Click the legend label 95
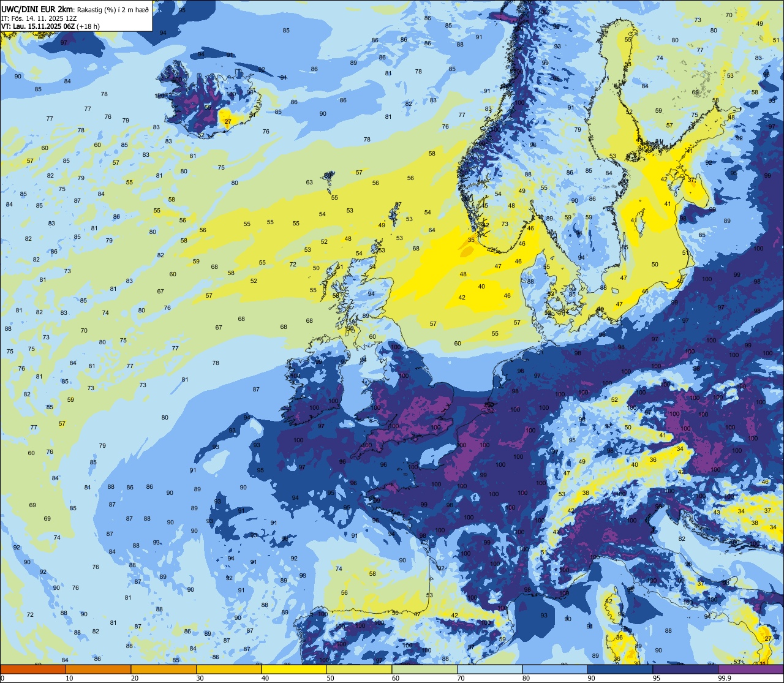The image size is (784, 683). 657,678
